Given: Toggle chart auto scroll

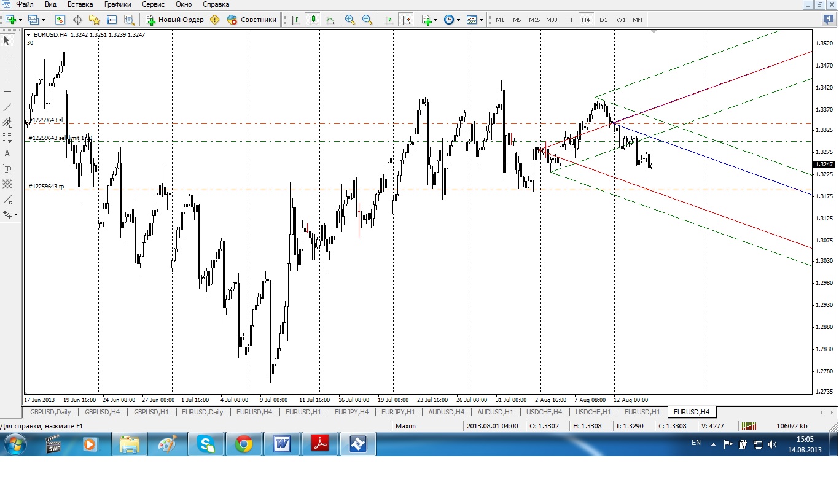Looking at the screenshot, I should pyautogui.click(x=389, y=20).
